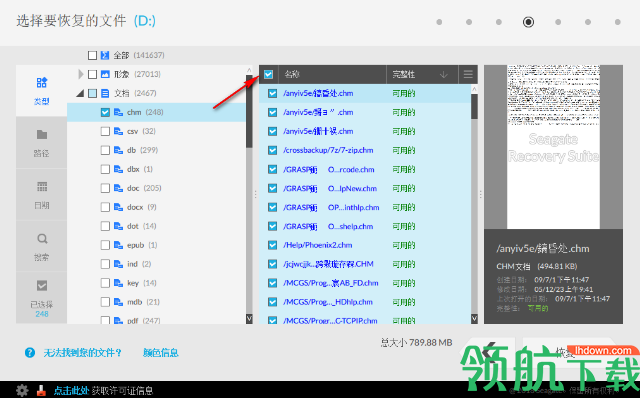This screenshot has height=398, width=640.
Task: Click the document preview thumbnail
Action: click(553, 147)
